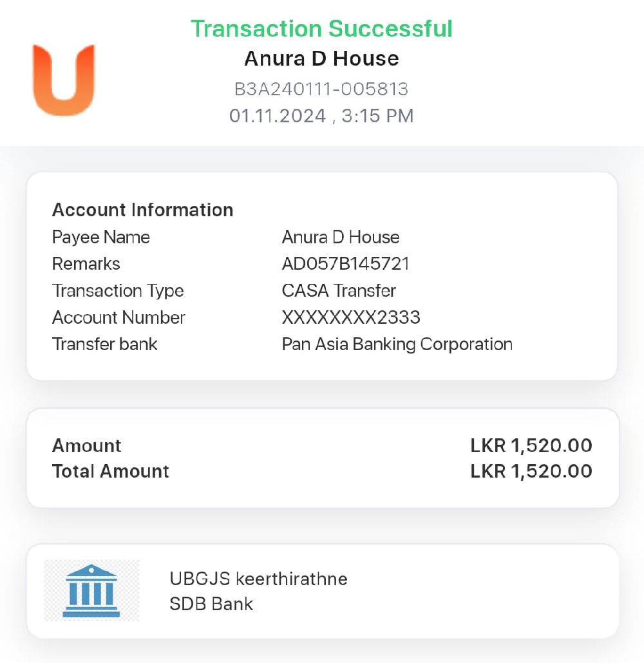Tap masked account number XXXXXXXX2333
Viewport: 644px width, 663px height.
point(351,317)
